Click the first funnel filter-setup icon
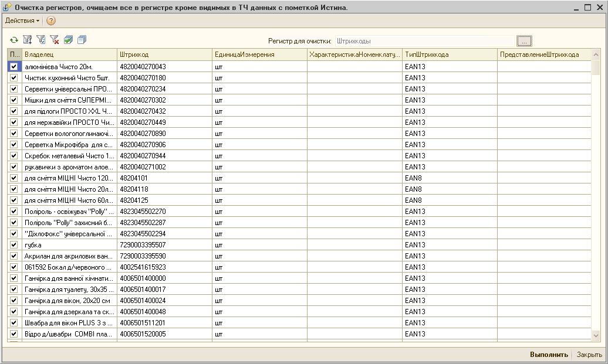This screenshot has width=608, height=364. click(x=27, y=40)
